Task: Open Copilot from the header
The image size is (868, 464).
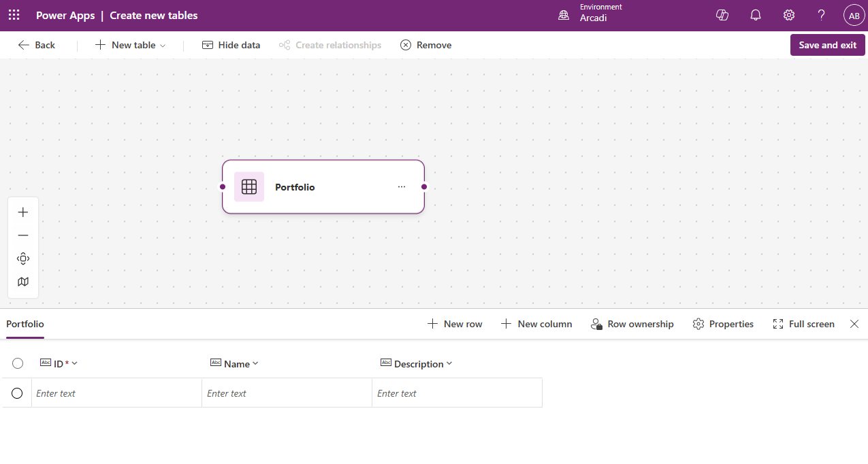Action: [x=722, y=15]
